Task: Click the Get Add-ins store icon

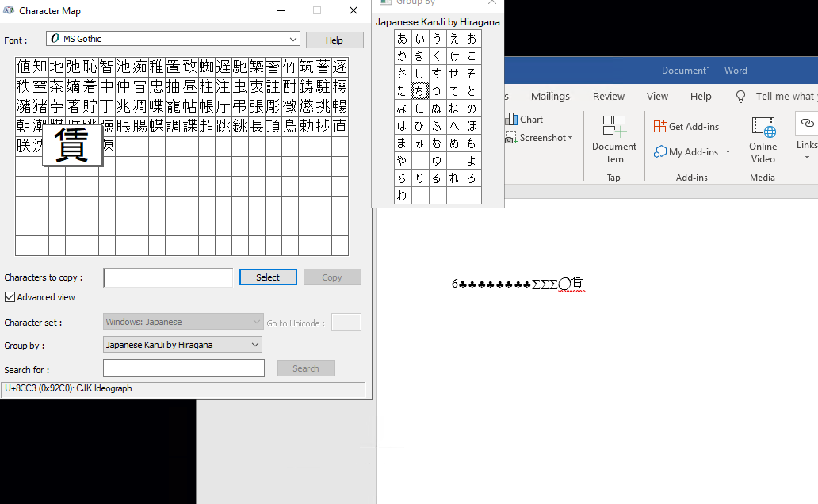Action: [660, 126]
